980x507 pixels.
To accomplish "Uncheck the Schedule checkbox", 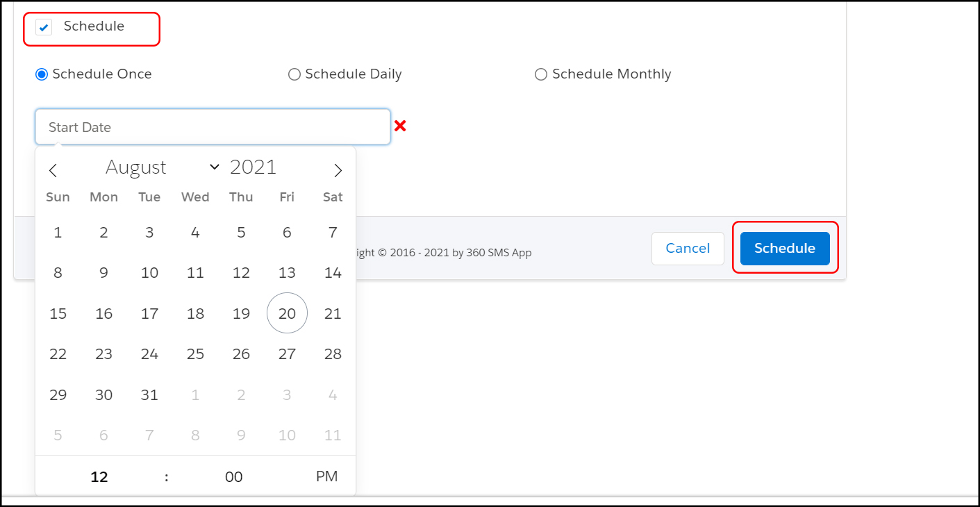I will [x=44, y=27].
